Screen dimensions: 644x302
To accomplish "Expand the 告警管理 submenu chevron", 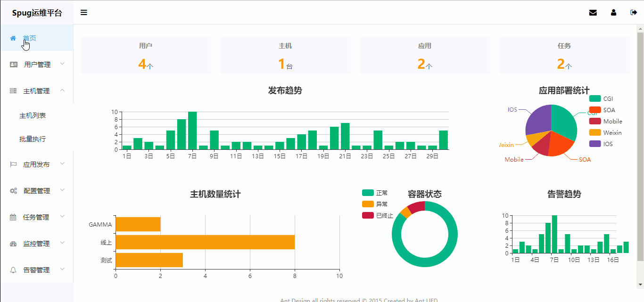I will point(63,269).
